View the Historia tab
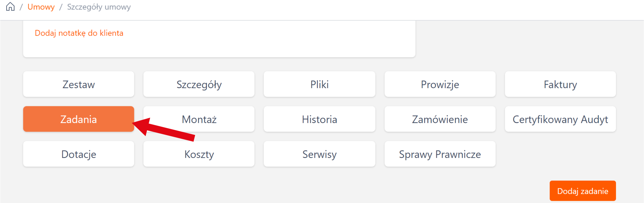 [x=319, y=119]
